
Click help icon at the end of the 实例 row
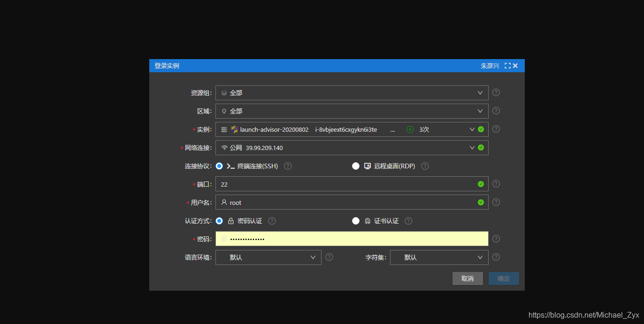tap(496, 129)
